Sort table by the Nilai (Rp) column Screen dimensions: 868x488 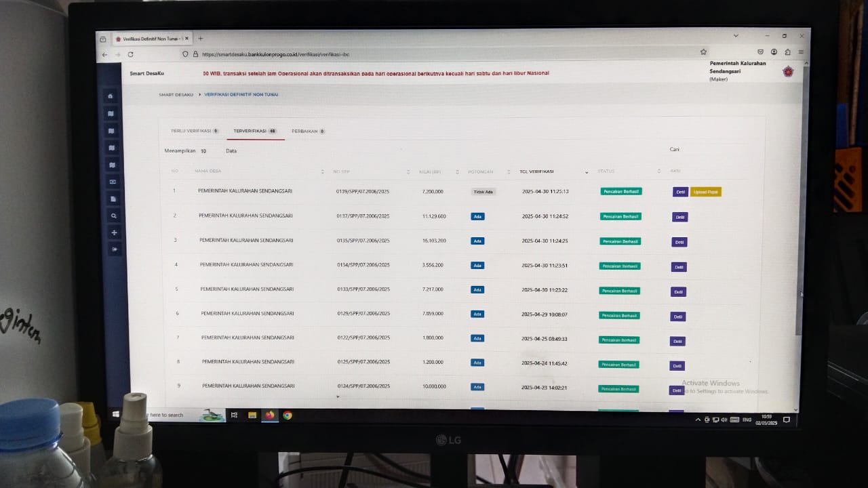437,171
